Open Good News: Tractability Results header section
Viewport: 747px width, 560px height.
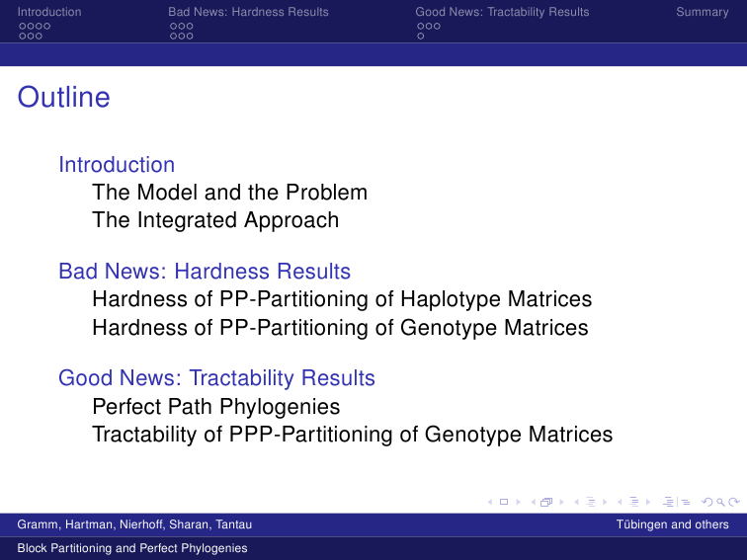(x=502, y=12)
